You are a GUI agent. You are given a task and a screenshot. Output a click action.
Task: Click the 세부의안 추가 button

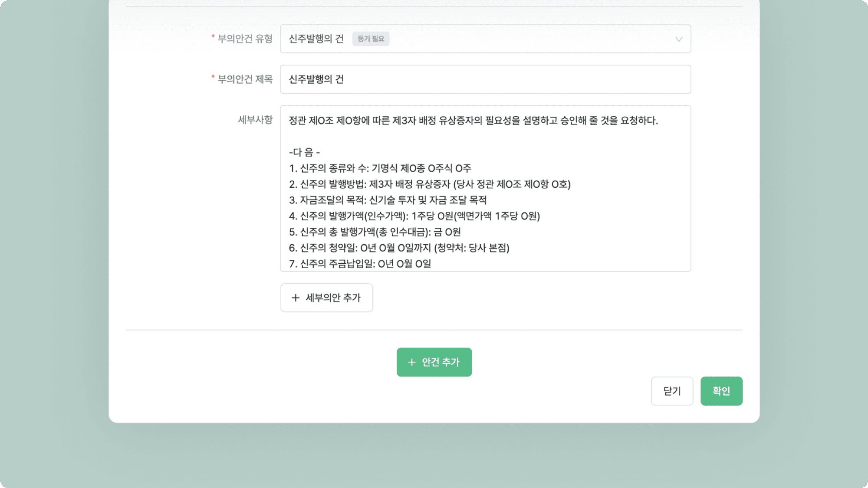click(327, 298)
